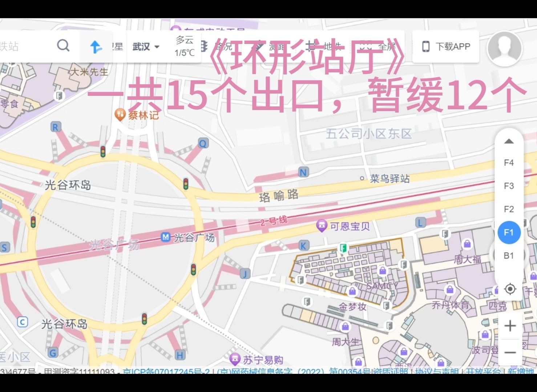Click the locate-me crosshair icon
The image size is (537, 392).
(x=510, y=289)
